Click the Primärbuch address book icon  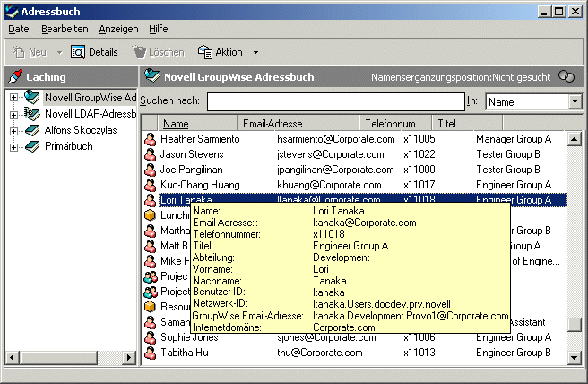tap(32, 146)
